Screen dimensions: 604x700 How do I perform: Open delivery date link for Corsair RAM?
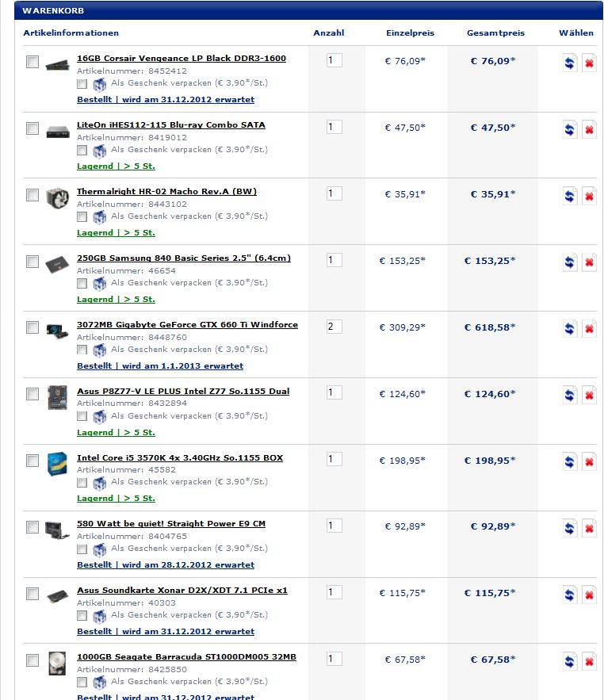click(x=166, y=100)
